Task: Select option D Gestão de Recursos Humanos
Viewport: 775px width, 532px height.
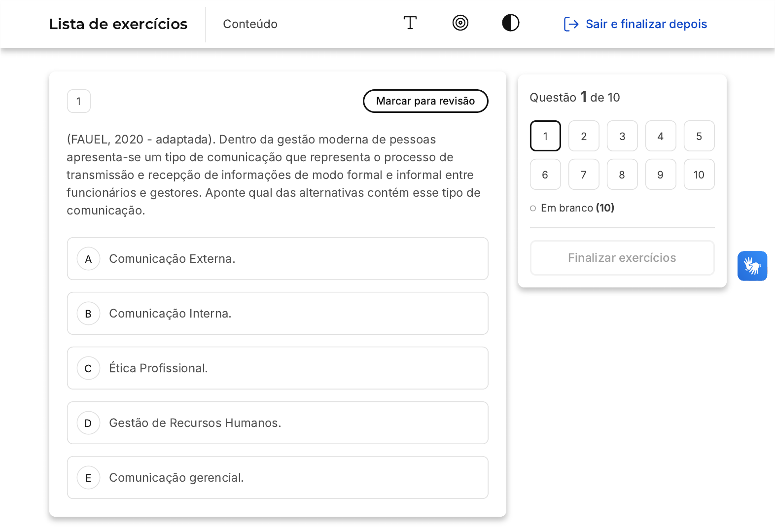Action: [278, 423]
